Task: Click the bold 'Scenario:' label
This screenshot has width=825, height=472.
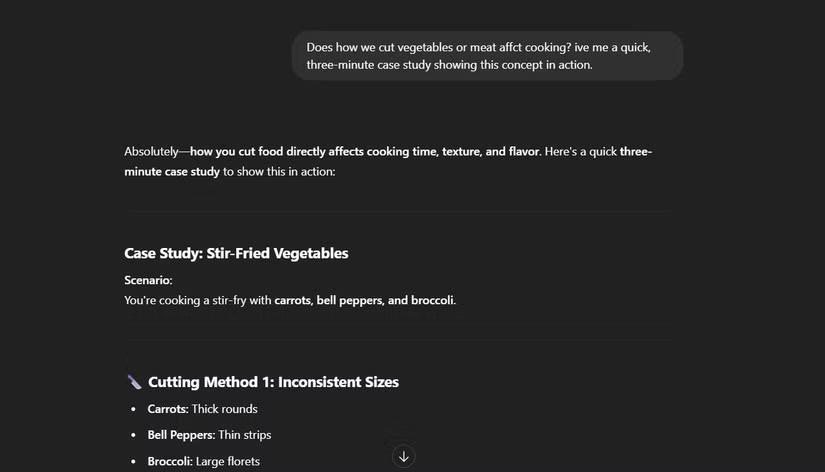Action: coord(148,281)
